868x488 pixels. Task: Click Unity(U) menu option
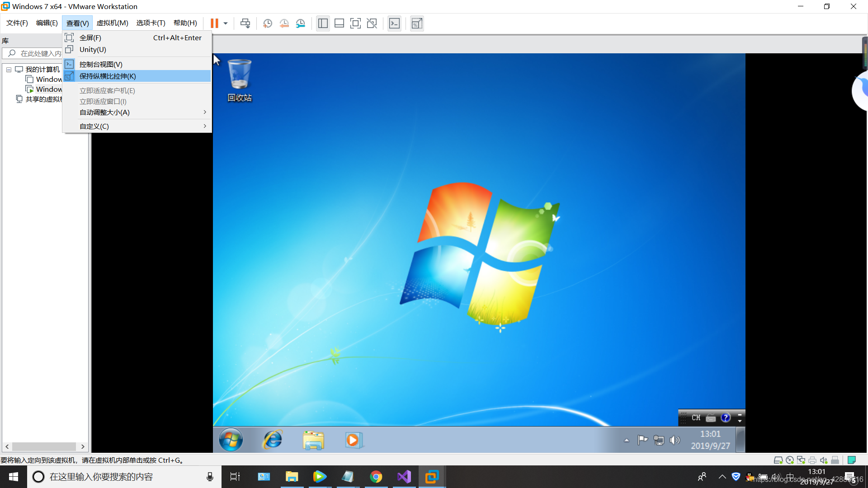[x=93, y=50]
